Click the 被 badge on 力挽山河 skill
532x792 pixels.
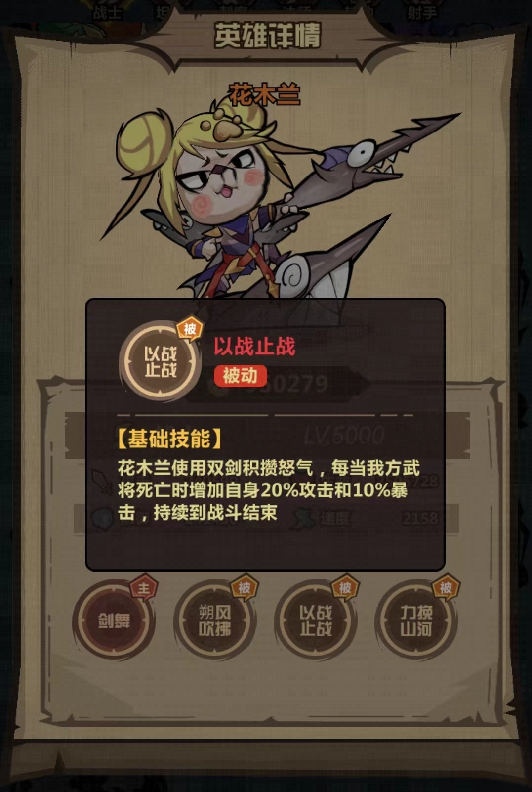446,588
